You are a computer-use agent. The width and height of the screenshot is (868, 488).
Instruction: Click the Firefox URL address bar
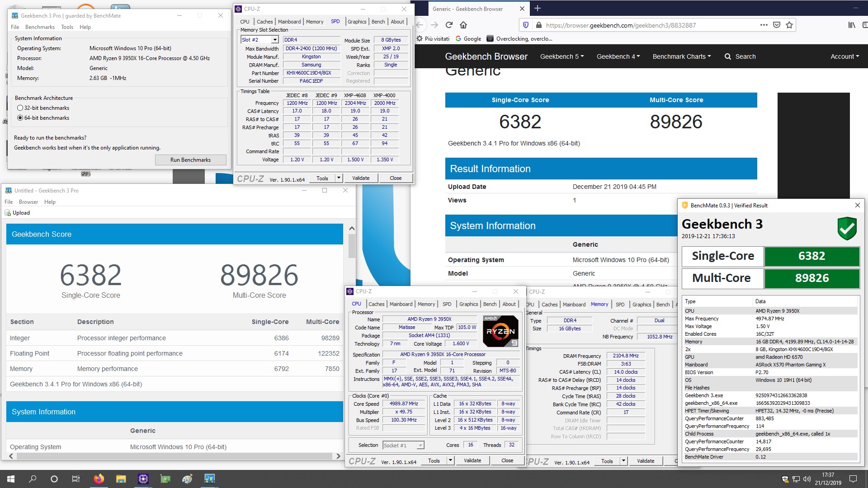point(649,25)
